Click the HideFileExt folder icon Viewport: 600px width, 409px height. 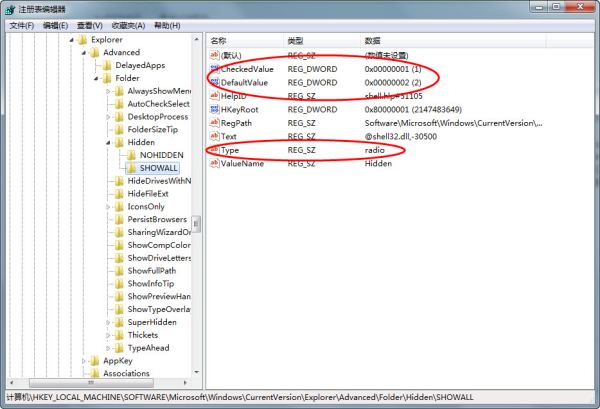pyautogui.click(x=119, y=194)
